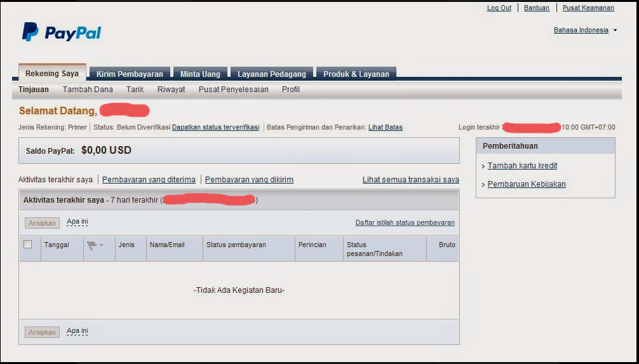Viewport: 639px width, 364px height.
Task: Click the $0,00 USD balance amount
Action: (x=106, y=151)
